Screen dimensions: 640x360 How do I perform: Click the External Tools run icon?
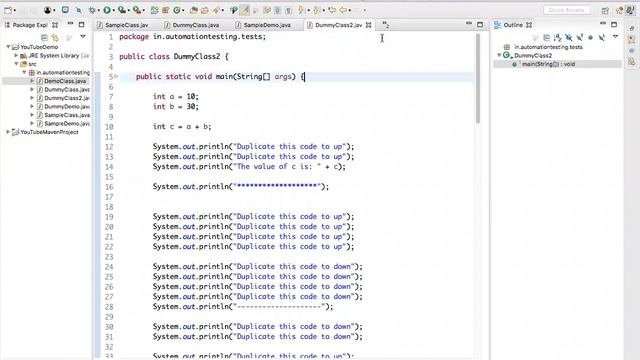coord(137,10)
